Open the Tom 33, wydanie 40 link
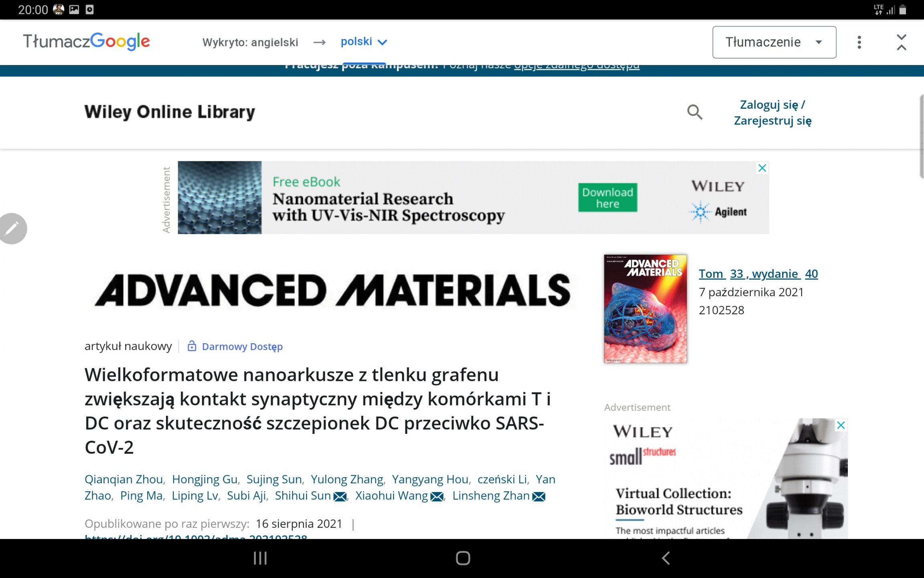The width and height of the screenshot is (924, 578). 758,274
